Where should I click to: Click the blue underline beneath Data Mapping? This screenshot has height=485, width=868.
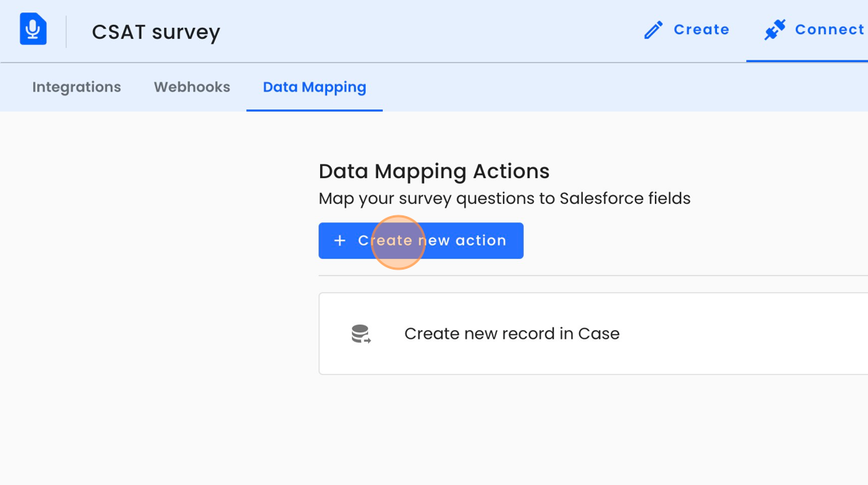pos(314,110)
